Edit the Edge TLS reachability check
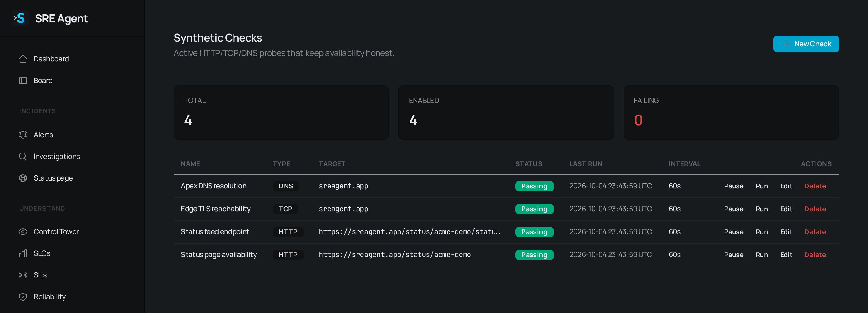The image size is (868, 313). coord(786,209)
